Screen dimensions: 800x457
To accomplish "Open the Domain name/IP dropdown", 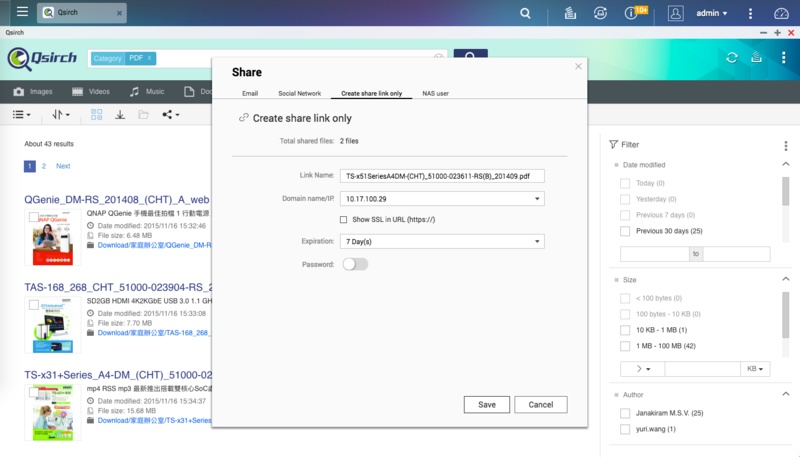I will point(442,199).
